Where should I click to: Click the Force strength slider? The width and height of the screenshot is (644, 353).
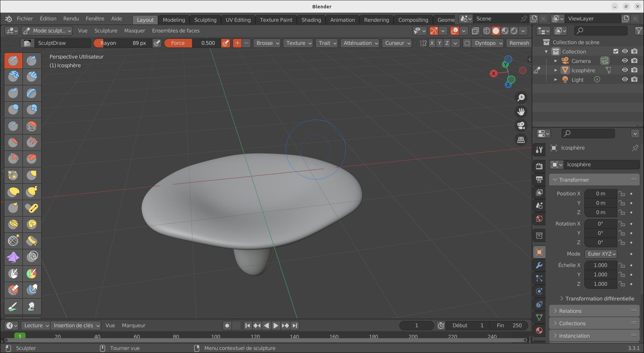click(193, 43)
